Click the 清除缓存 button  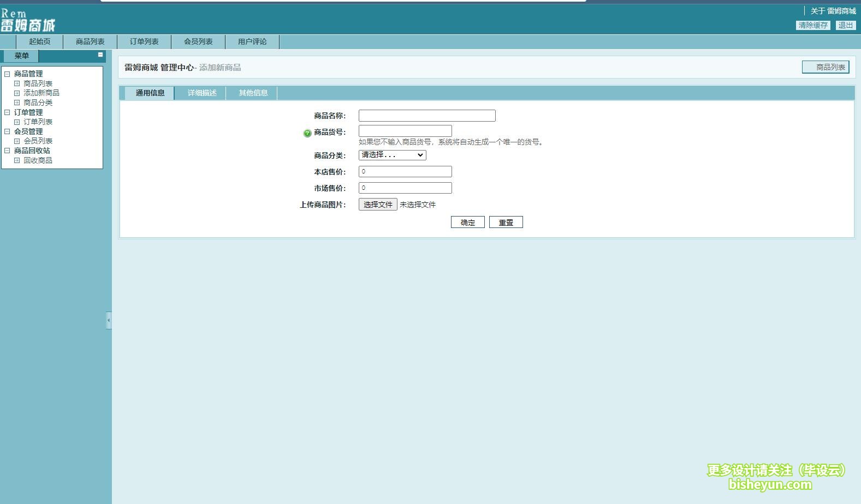[x=813, y=25]
